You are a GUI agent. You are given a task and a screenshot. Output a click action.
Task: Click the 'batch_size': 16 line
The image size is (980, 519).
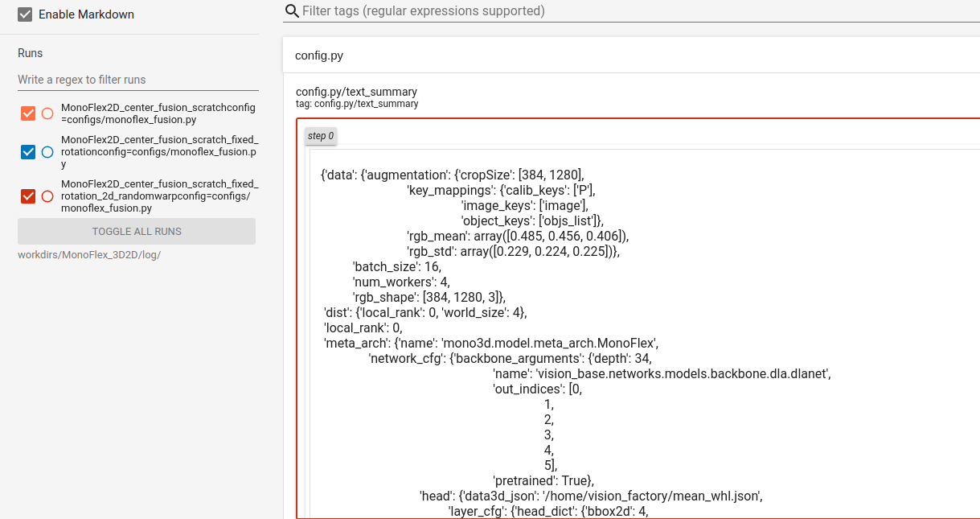point(397,266)
